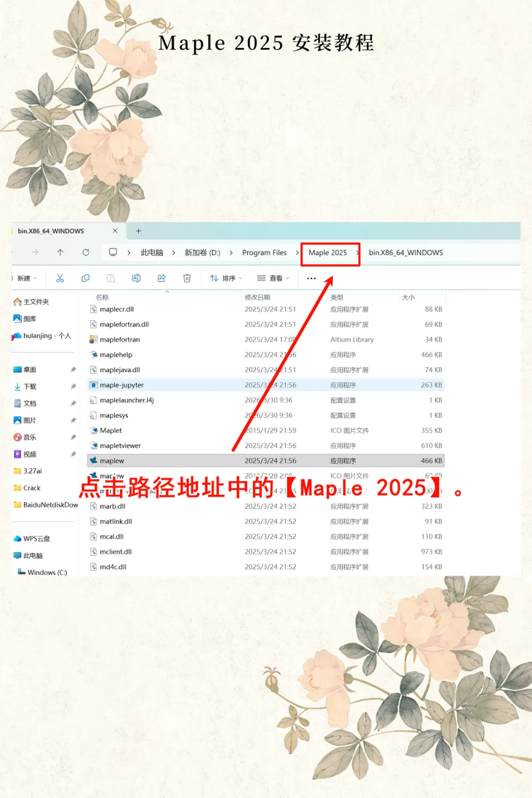Viewport: 532px width, 798px height.
Task: Select the maplelauncher.l4j file
Action: 266,400
